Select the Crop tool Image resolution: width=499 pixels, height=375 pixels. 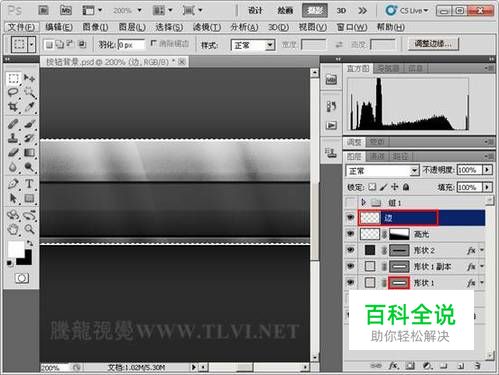pyautogui.click(x=13, y=107)
